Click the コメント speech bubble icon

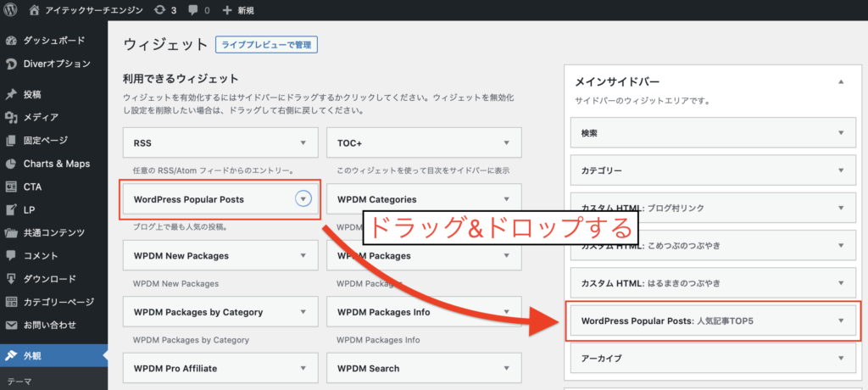pyautogui.click(x=11, y=256)
